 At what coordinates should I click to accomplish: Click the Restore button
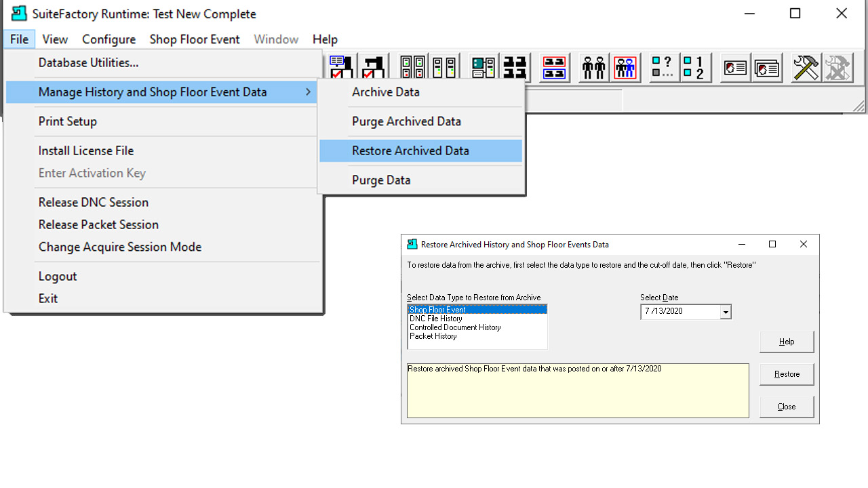787,374
